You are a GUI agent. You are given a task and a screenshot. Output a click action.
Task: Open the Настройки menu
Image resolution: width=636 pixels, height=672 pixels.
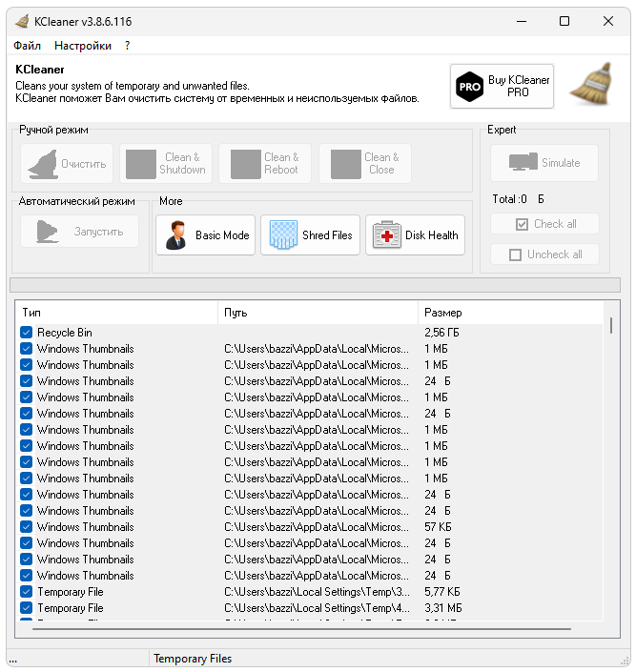(x=83, y=46)
